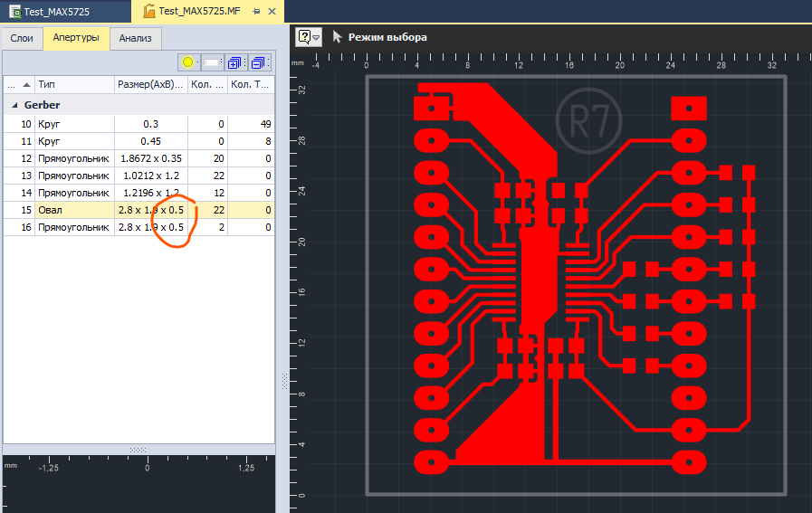Select the Апертуры tab
812x513 pixels.
(76, 38)
